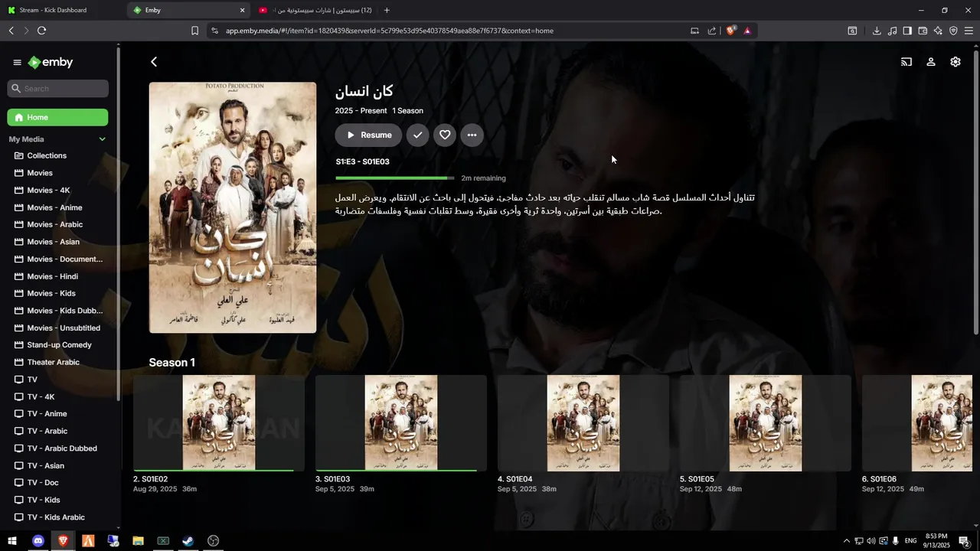This screenshot has height=551, width=980.
Task: Close the Emby browser tab
Action: point(243,10)
